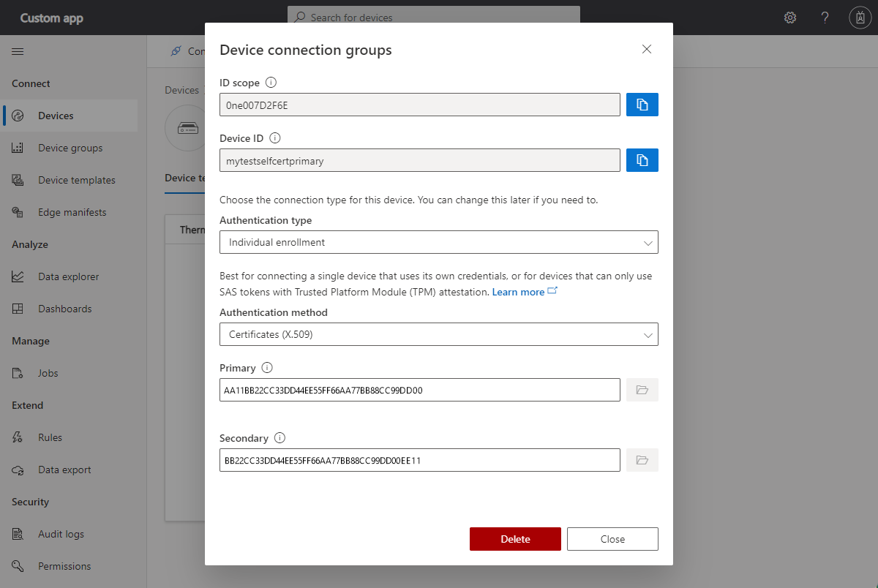This screenshot has width=878, height=588.
Task: Select the Rules icon under Extend
Action: tap(18, 437)
